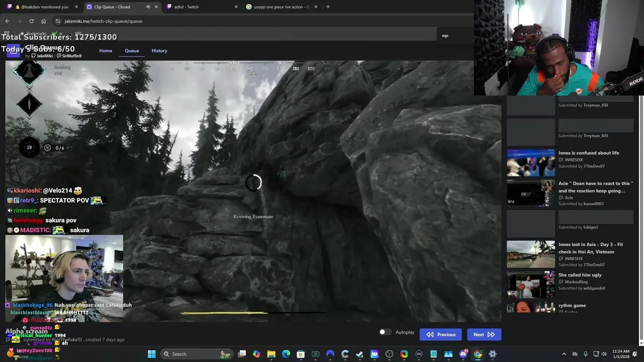Image resolution: width=644 pixels, height=362 pixels.
Task: Open the 'She called him ugly' thumbnail
Action: pyautogui.click(x=531, y=285)
